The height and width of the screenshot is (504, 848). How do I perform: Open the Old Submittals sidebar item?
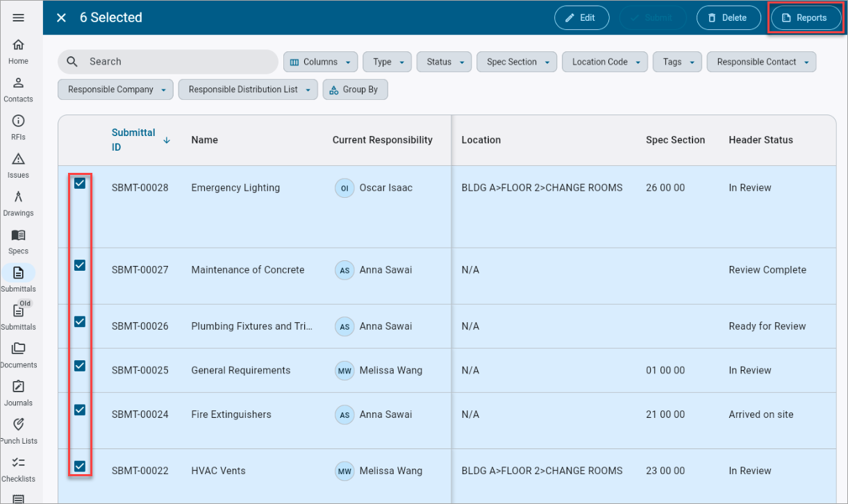tap(19, 317)
